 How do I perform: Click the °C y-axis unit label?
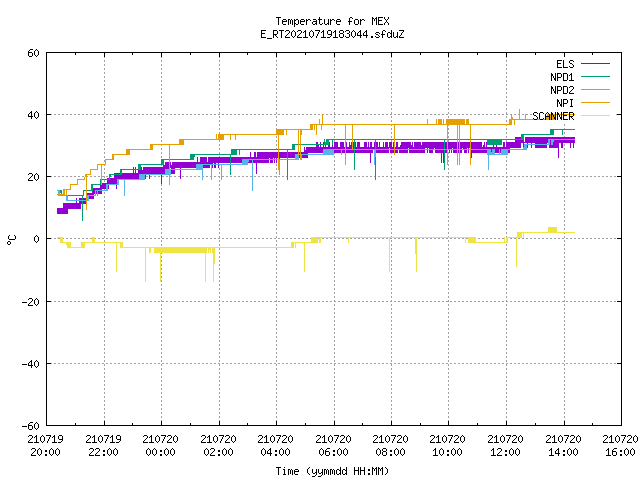coord(11,240)
